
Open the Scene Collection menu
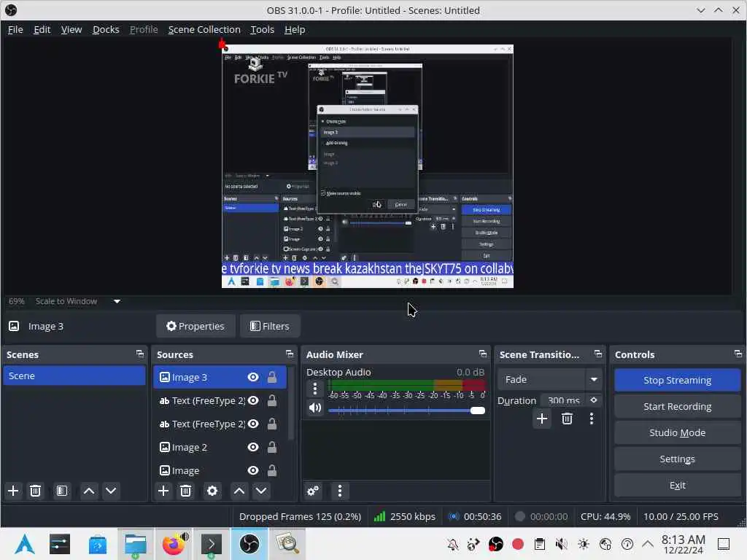[x=204, y=29]
